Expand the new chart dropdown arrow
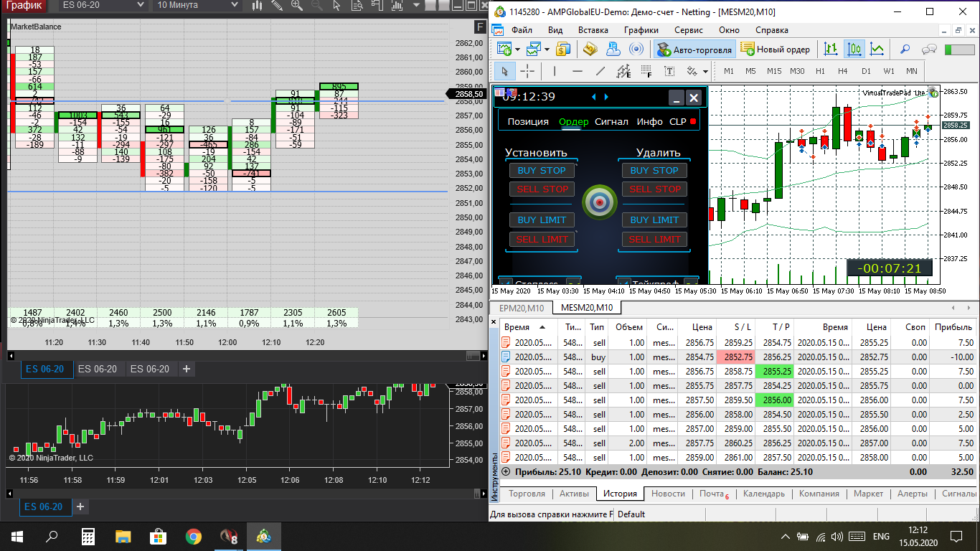The image size is (980, 551). (518, 50)
